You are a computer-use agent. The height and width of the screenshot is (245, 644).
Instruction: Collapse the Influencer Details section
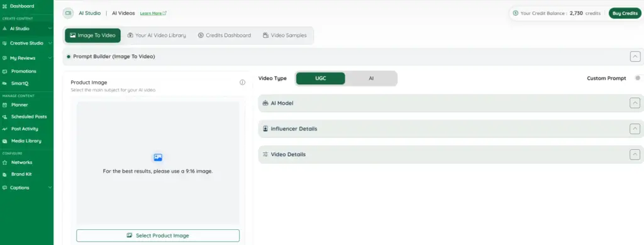point(635,129)
